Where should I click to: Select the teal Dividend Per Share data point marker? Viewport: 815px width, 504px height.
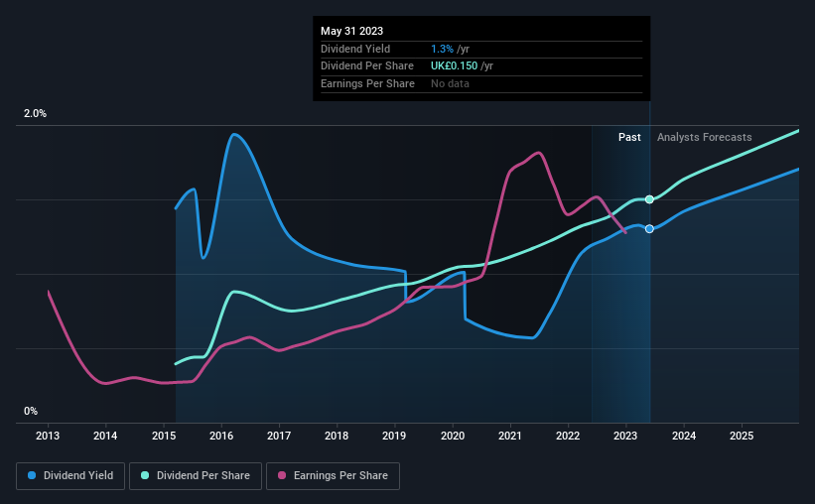(x=649, y=199)
